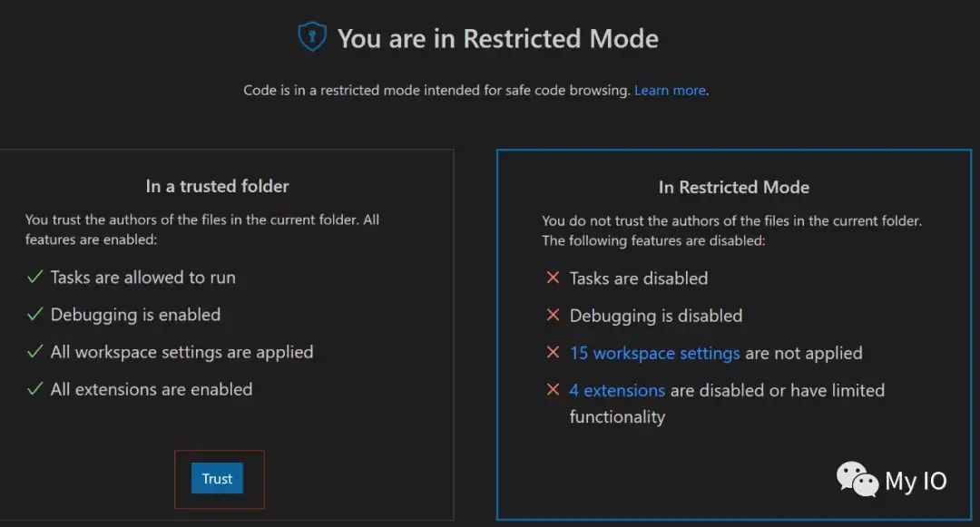The height and width of the screenshot is (527, 980).
Task: Click checkmark beside "Tasks are allowed to run"
Action: pyautogui.click(x=35, y=278)
